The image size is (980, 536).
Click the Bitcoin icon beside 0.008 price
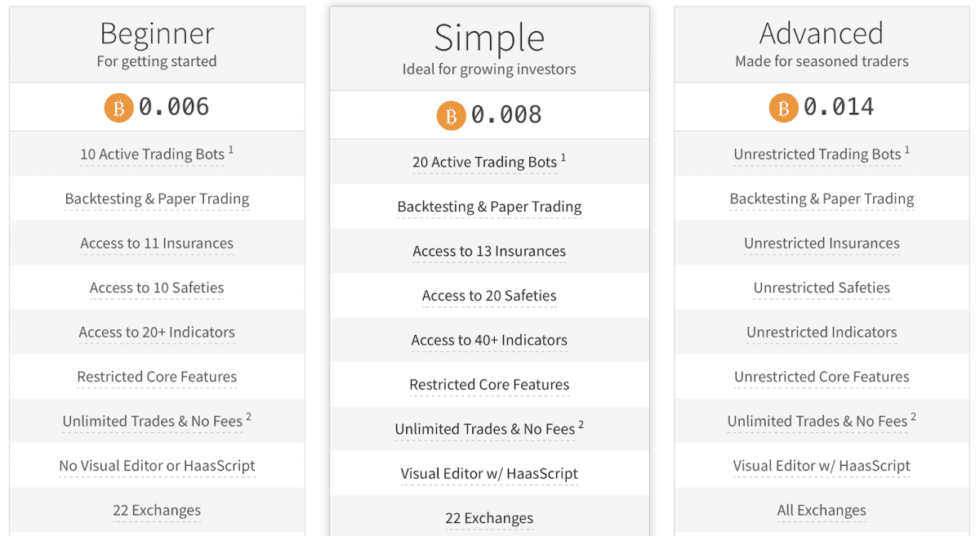(451, 116)
